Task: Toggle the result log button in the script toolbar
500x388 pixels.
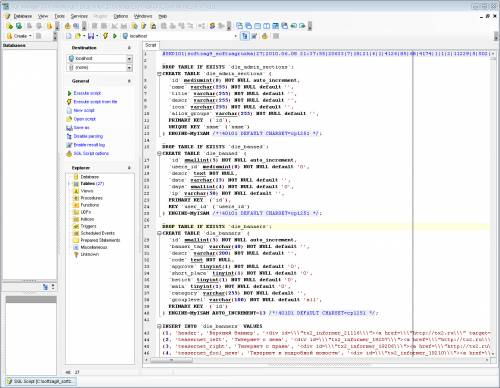Action: (254, 36)
